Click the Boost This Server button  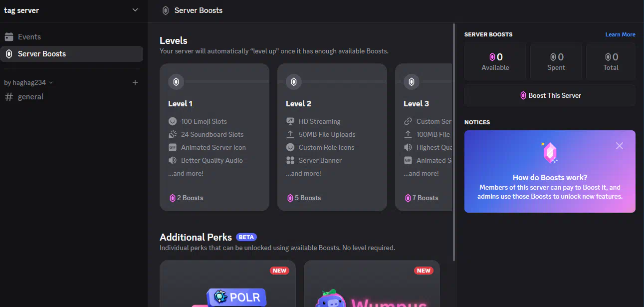coord(550,95)
